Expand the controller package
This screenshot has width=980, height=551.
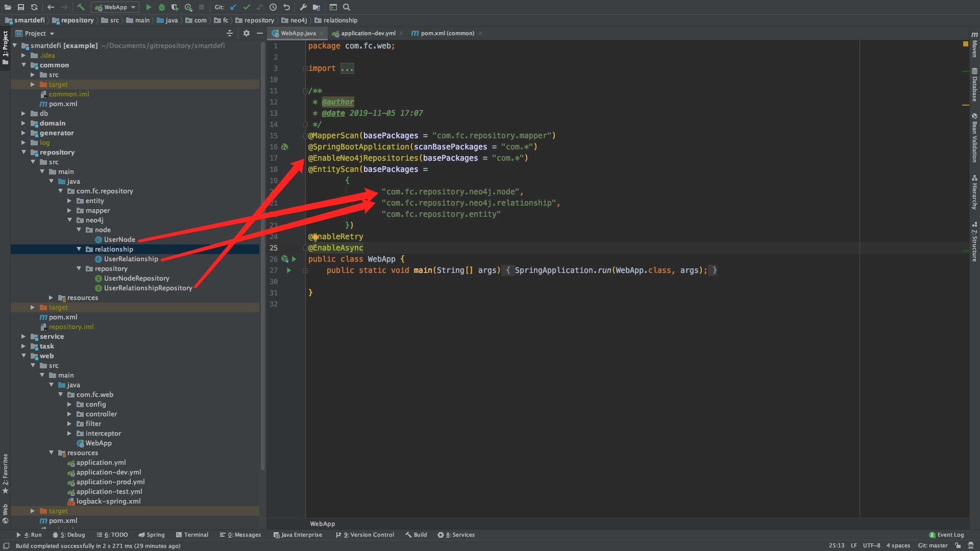point(69,414)
